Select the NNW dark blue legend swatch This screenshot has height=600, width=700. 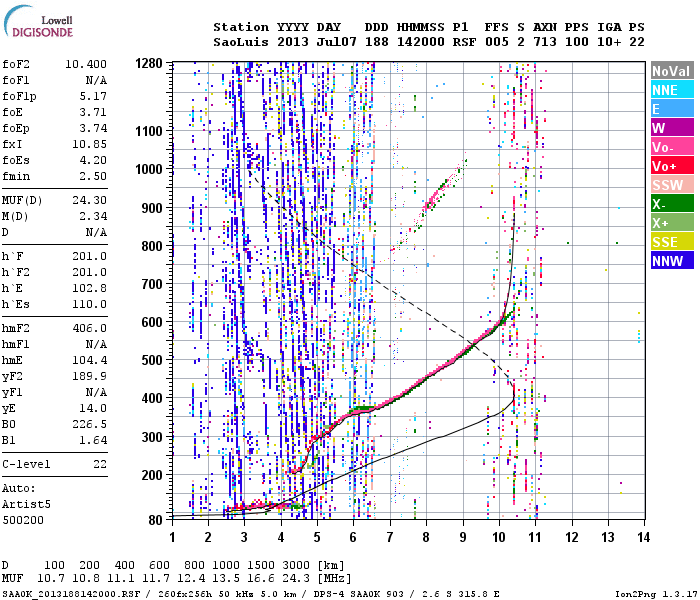[x=672, y=260]
